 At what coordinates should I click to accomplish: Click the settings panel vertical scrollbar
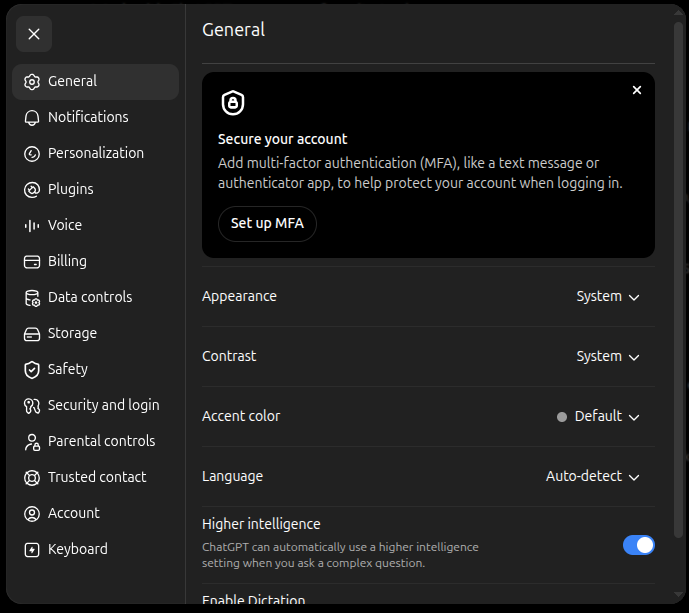(x=679, y=279)
